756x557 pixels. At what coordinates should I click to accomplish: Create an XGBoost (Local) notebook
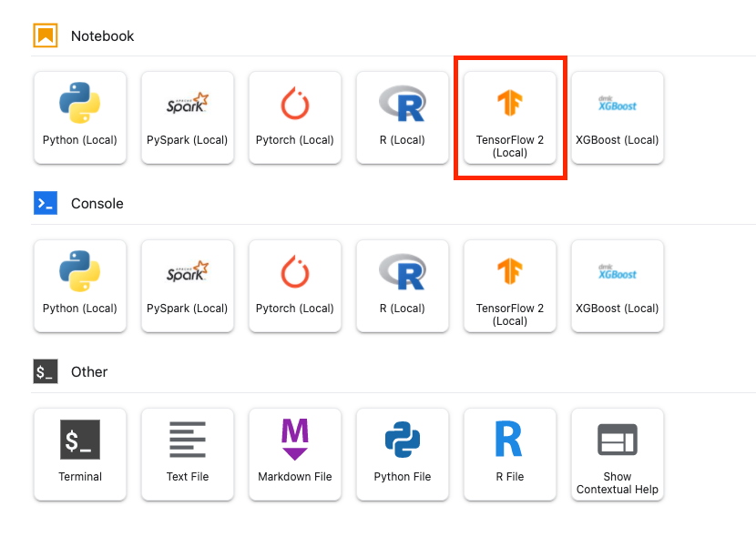pyautogui.click(x=618, y=118)
